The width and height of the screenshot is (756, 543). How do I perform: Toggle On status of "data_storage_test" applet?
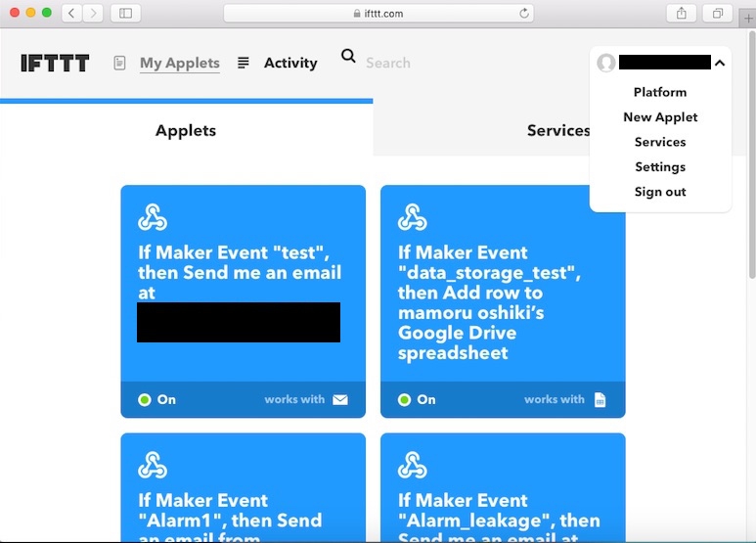click(417, 400)
